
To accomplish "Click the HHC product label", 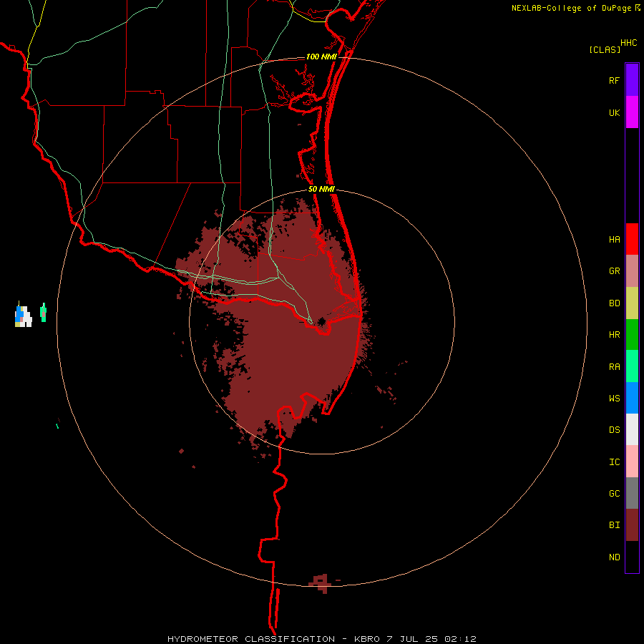I will pyautogui.click(x=629, y=43).
